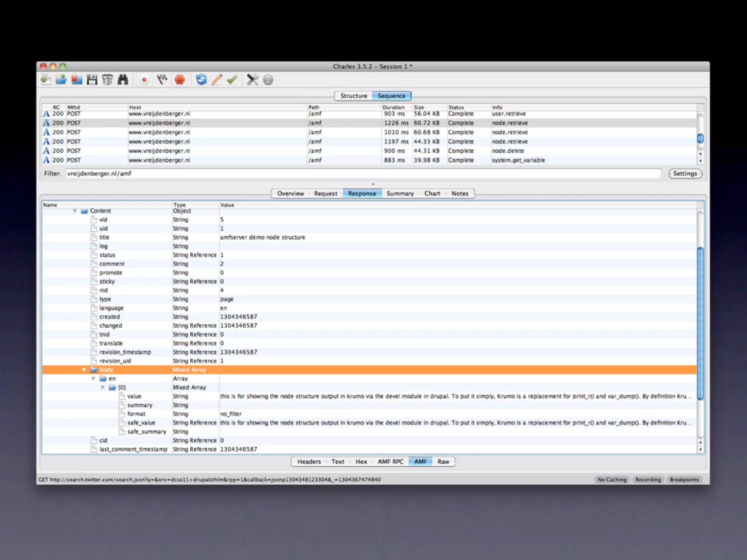Collapse the body Mixed Array node

[x=84, y=370]
